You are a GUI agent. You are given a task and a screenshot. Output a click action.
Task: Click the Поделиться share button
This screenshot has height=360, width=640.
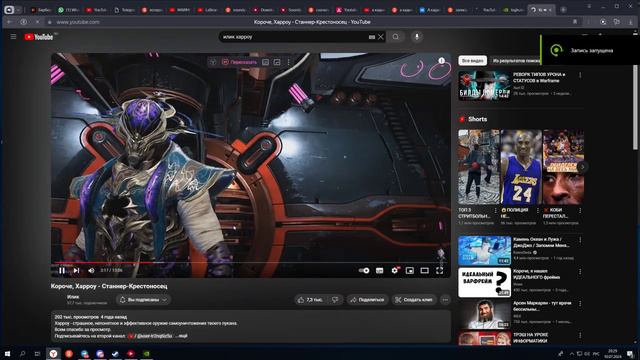pyautogui.click(x=367, y=300)
